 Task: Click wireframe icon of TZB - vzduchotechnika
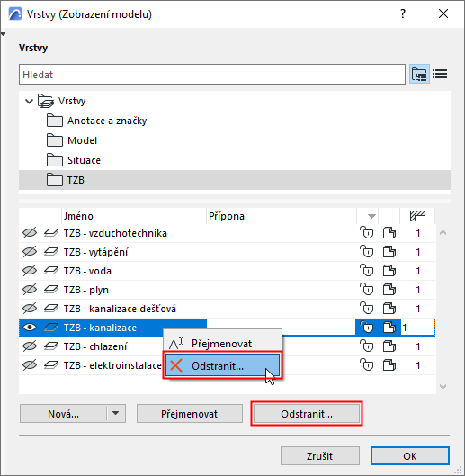[50, 233]
